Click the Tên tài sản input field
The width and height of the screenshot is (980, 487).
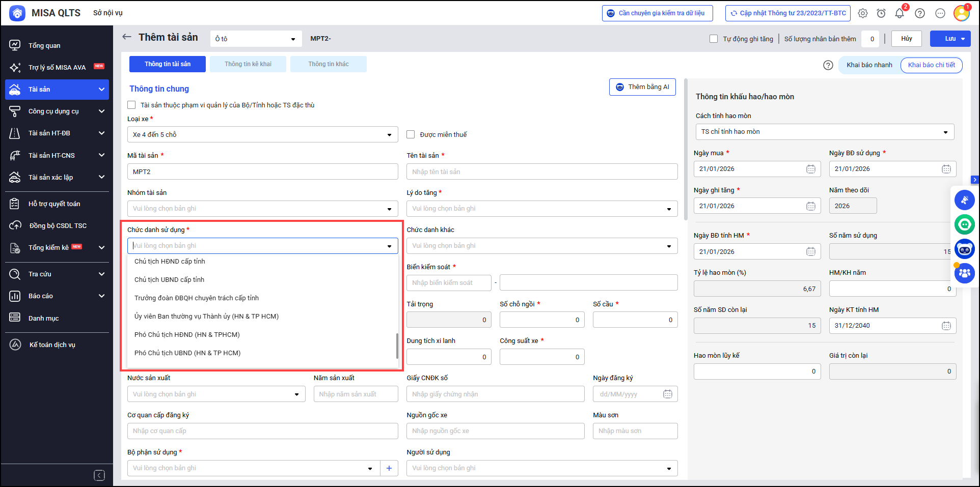542,171
